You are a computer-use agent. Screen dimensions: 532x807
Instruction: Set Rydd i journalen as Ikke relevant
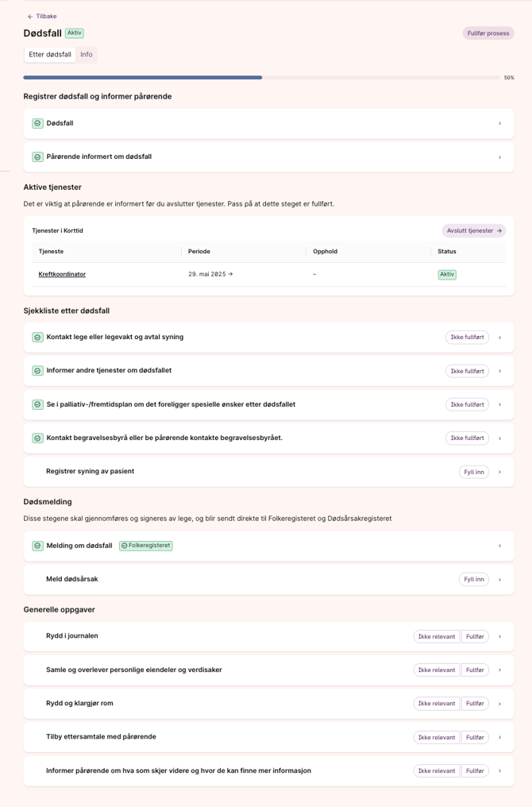(x=437, y=636)
